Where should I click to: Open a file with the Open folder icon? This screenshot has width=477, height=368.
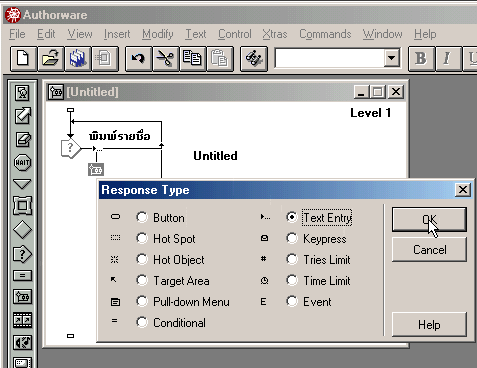coord(50,59)
